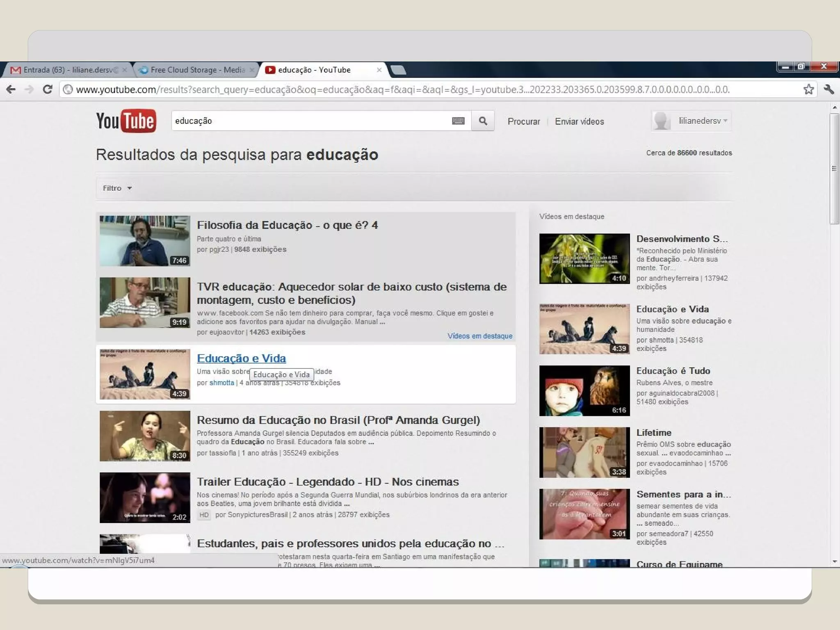Open Chrome wrench settings menu
The width and height of the screenshot is (840, 630).
[x=829, y=89]
